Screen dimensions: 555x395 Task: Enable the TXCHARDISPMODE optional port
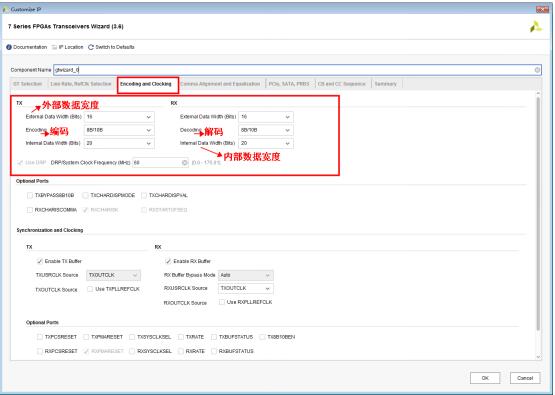pos(85,195)
